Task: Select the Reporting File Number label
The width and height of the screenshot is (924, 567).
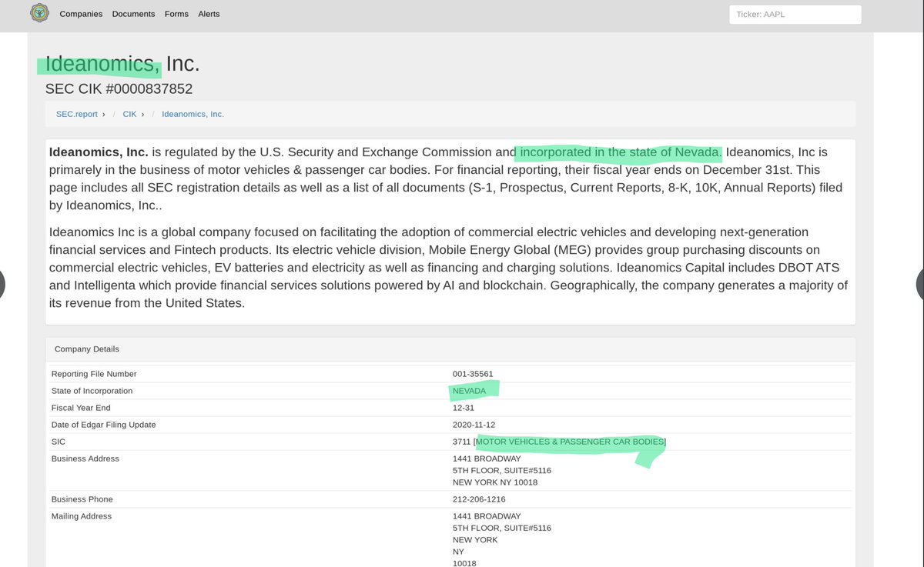Action: [x=94, y=374]
